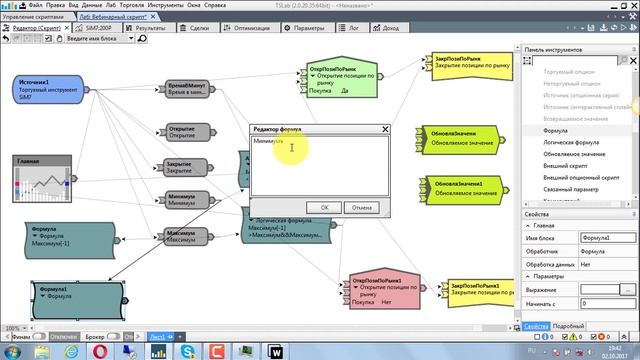Click the hand pan tool icon
The image size is (640, 360).
(x=59, y=38)
